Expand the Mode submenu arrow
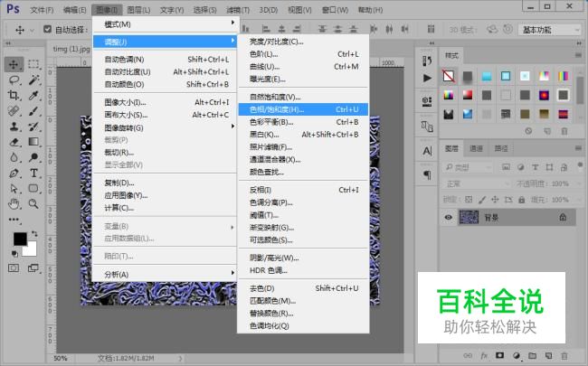Viewport: 588px width, 366px height. pos(232,23)
